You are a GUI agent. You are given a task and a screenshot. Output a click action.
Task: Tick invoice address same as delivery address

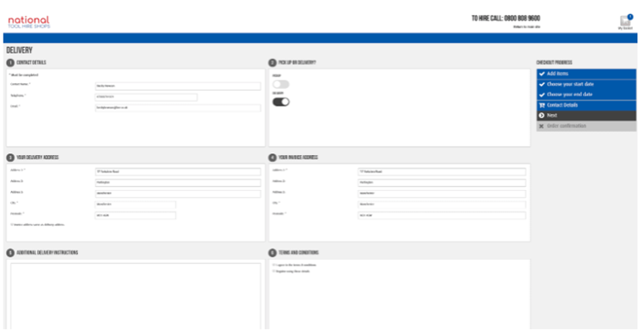[12, 225]
